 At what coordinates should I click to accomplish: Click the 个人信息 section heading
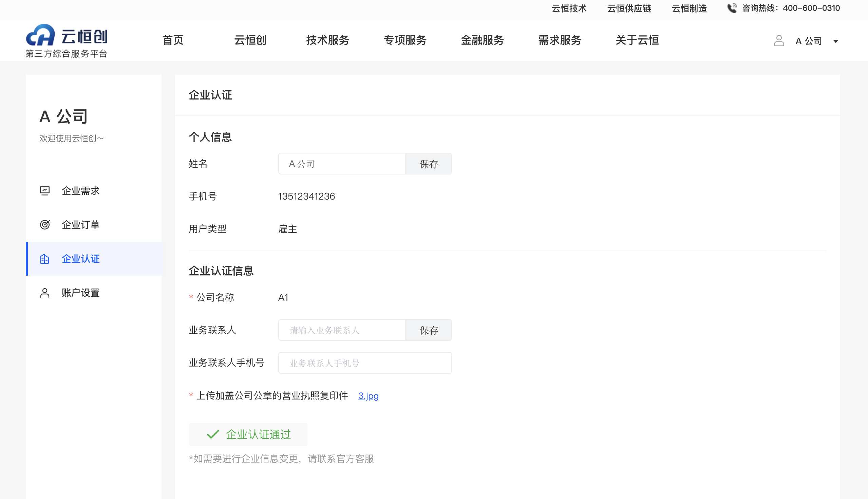(210, 137)
